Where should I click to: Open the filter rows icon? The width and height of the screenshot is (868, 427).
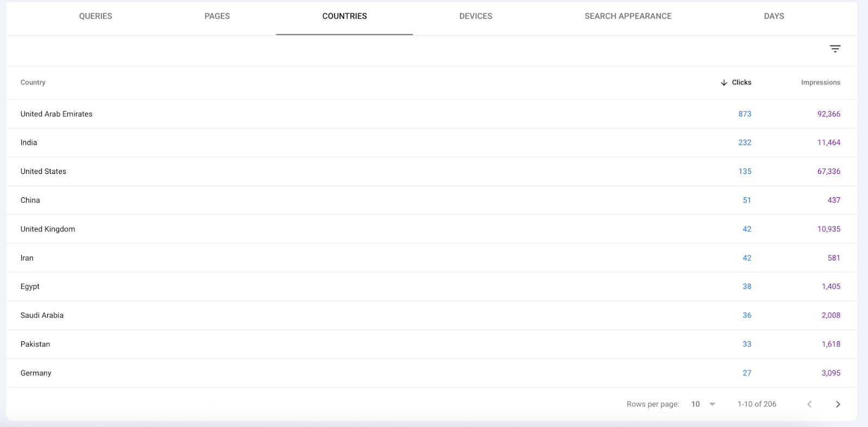835,49
